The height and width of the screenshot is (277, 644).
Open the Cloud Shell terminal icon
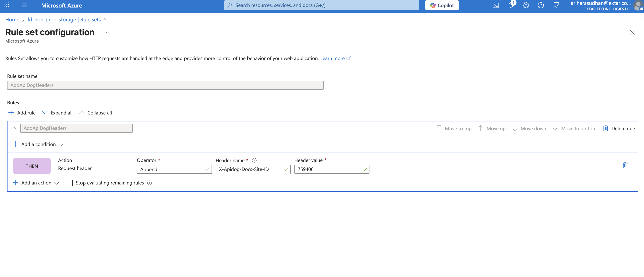495,5
